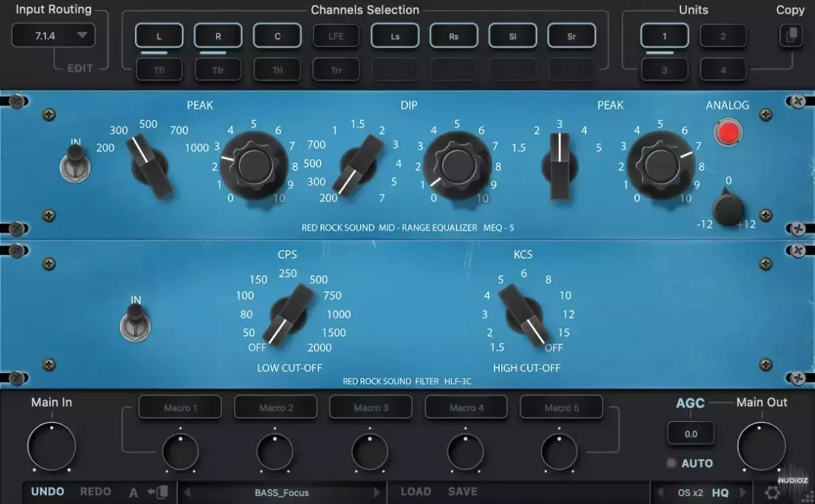This screenshot has height=504, width=815.
Task: Click the Copy unit settings icon
Action: coord(791,35)
